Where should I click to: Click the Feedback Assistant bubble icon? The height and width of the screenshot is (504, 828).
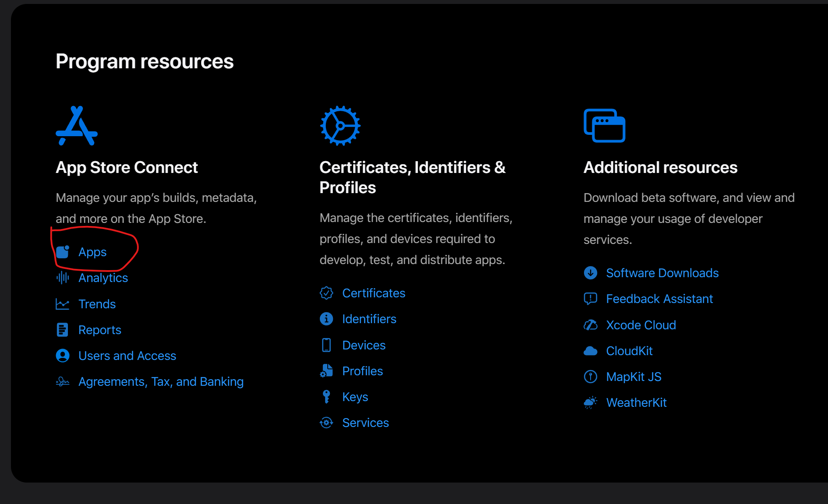(591, 299)
